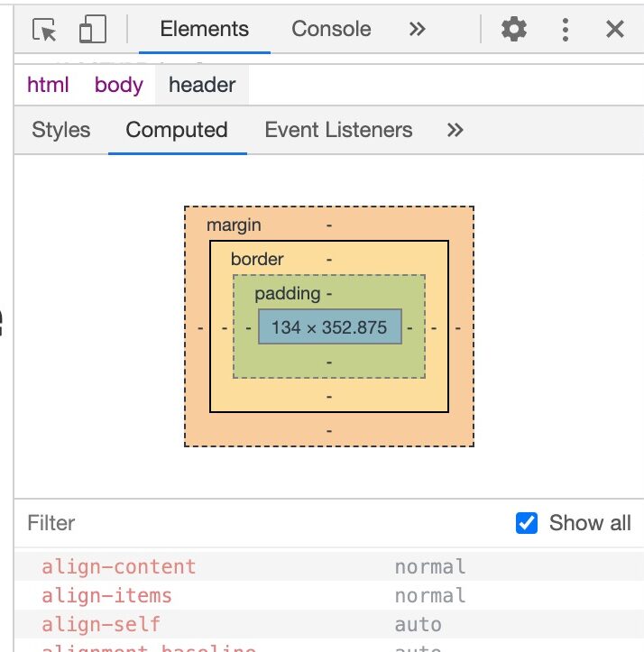Viewport: 644px width, 652px height.
Task: Show more main panel tabs
Action: tap(417, 30)
